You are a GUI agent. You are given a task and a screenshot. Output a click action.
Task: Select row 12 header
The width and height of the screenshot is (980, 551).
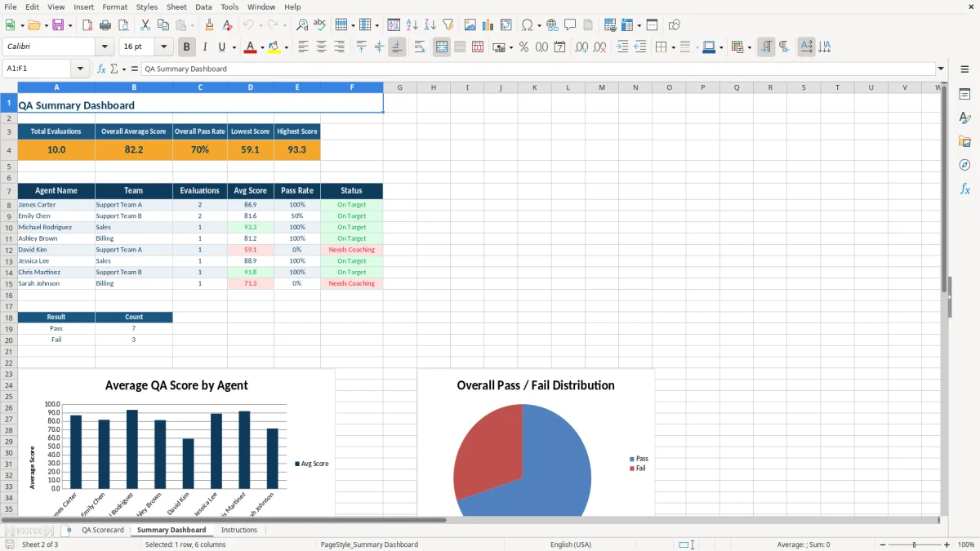click(9, 250)
